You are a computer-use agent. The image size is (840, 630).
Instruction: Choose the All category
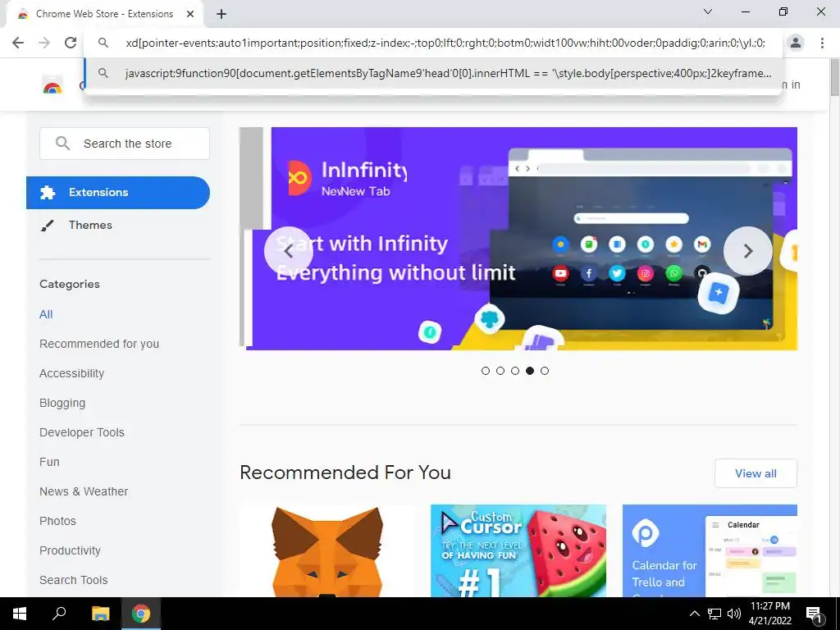tap(46, 314)
